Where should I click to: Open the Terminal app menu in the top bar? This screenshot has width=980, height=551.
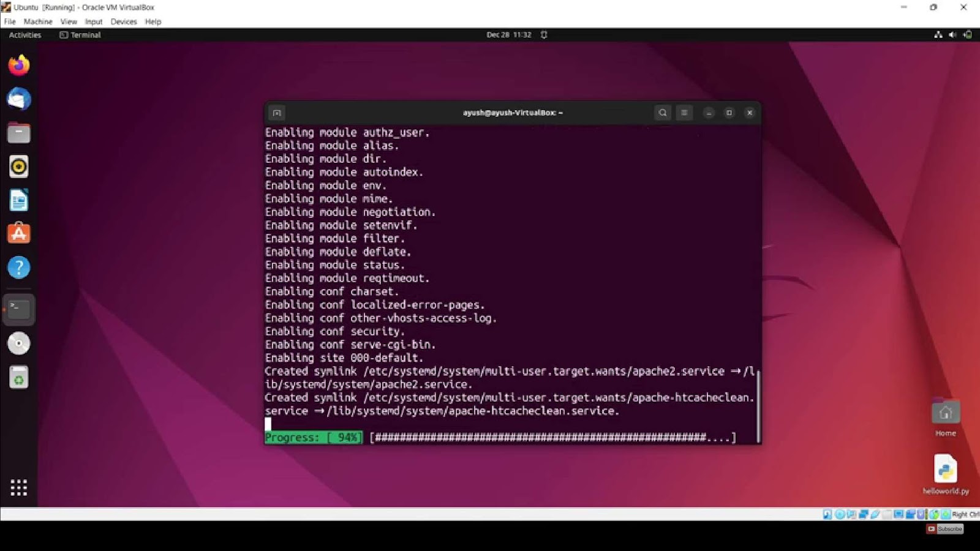coord(80,35)
